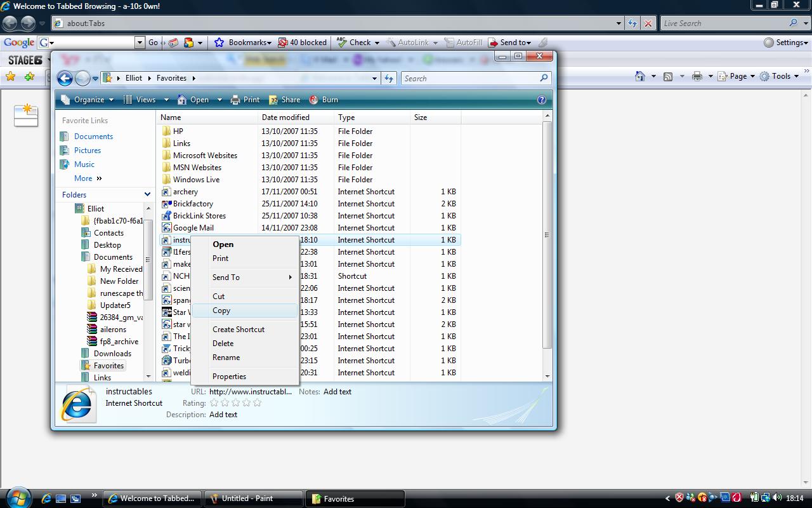Viewport: 812px width, 508px height.
Task: Click Add text next to Notes
Action: tap(337, 392)
